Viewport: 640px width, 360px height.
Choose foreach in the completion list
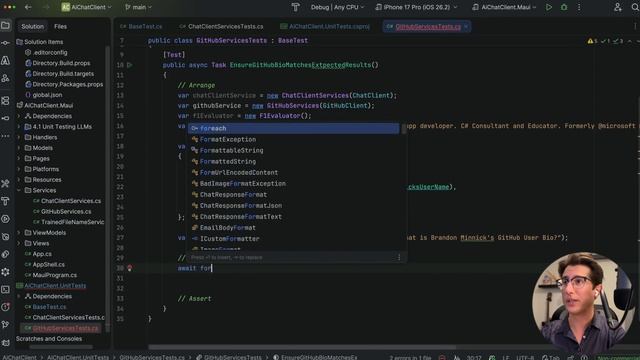[293, 129]
